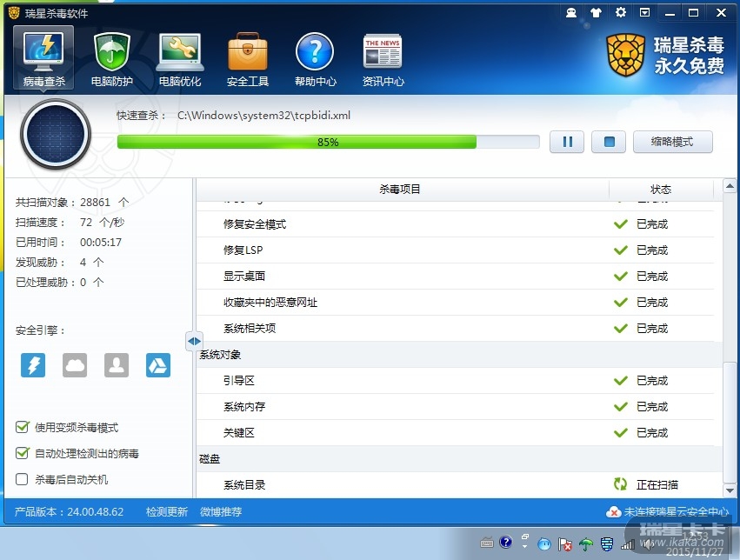Select the 修复安全模式 row
Image resolution: width=740 pixels, height=560 pixels.
coord(456,224)
